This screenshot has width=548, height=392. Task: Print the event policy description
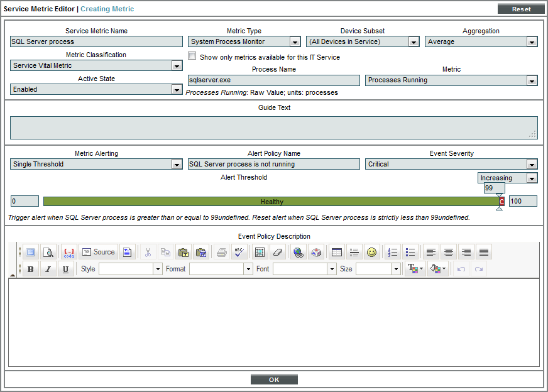point(219,251)
